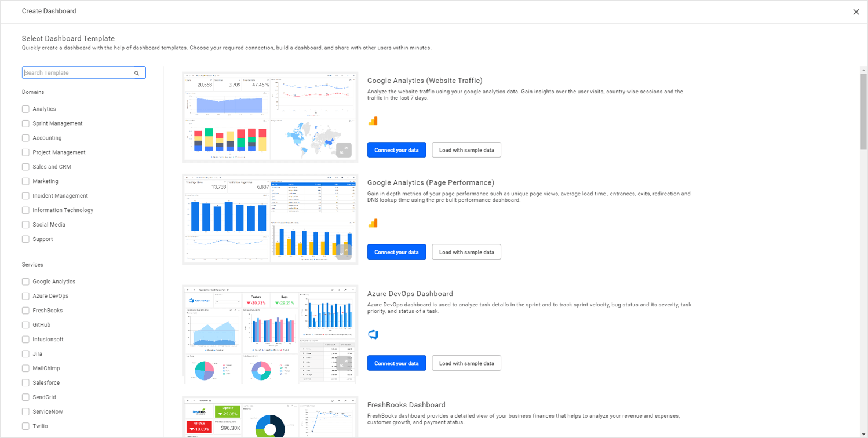Check the FreshBooks service checkbox

tap(25, 311)
